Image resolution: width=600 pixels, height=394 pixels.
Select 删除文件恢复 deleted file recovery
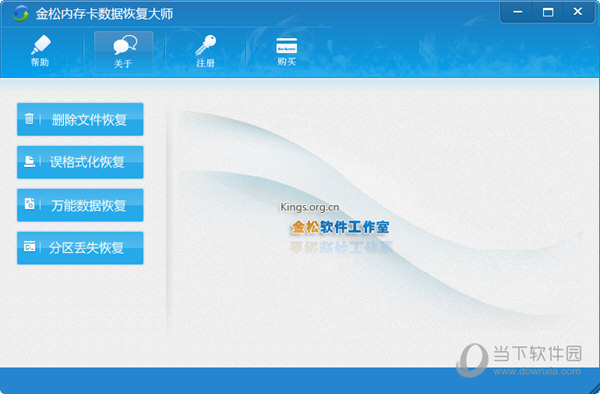(x=80, y=119)
